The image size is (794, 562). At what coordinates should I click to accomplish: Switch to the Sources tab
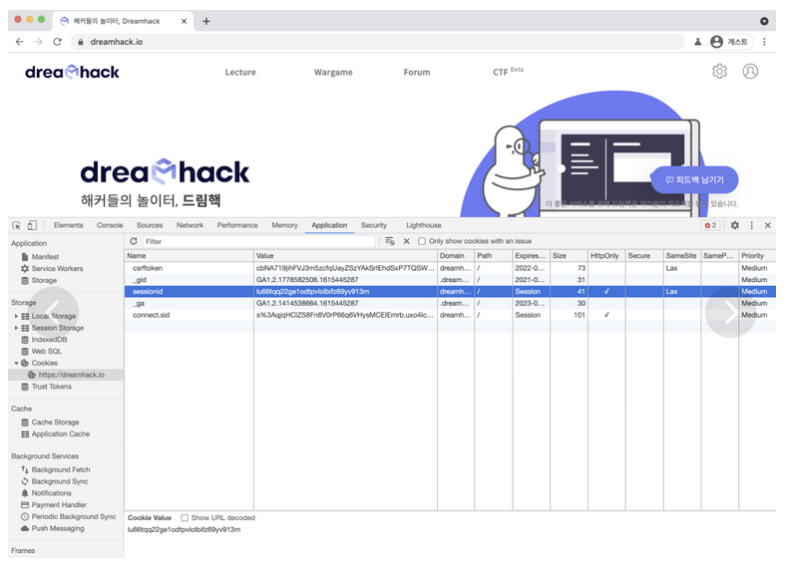[x=149, y=225]
